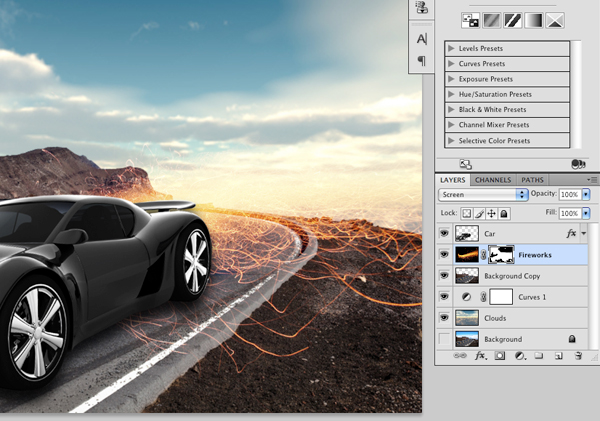Image resolution: width=600 pixels, height=421 pixels.
Task: Switch to the Channels tab
Action: tap(493, 180)
